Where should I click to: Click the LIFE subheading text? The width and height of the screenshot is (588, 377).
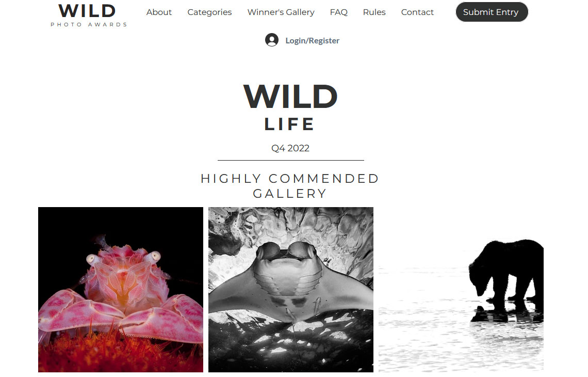[x=289, y=124]
